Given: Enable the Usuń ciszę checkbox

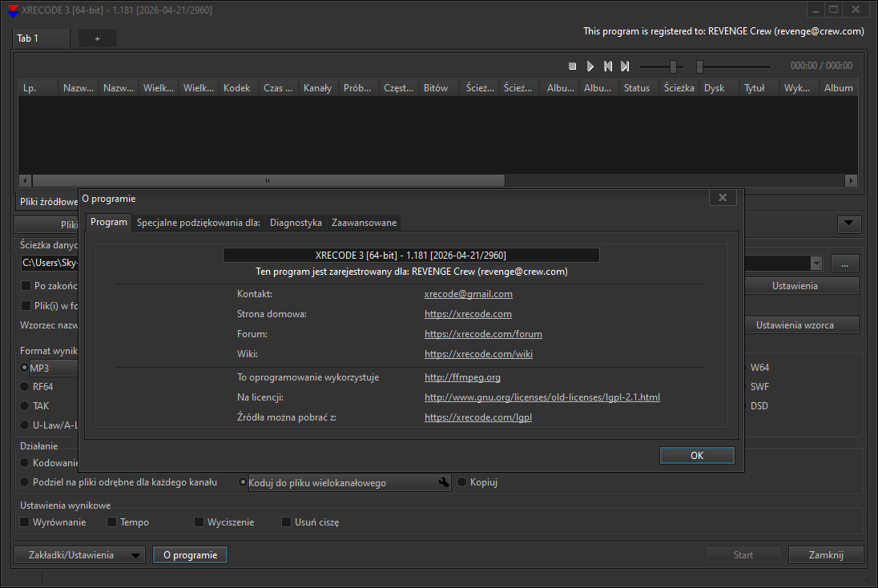Looking at the screenshot, I should point(286,522).
